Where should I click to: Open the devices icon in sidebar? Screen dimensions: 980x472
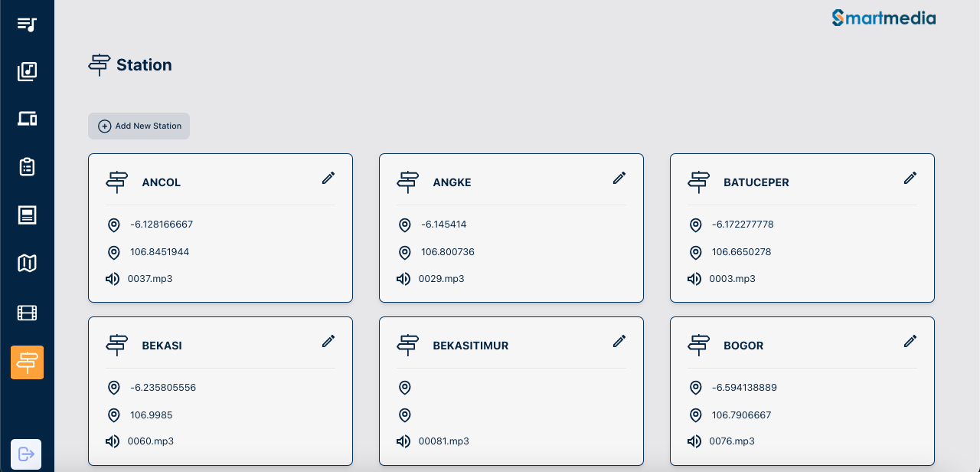click(27, 119)
